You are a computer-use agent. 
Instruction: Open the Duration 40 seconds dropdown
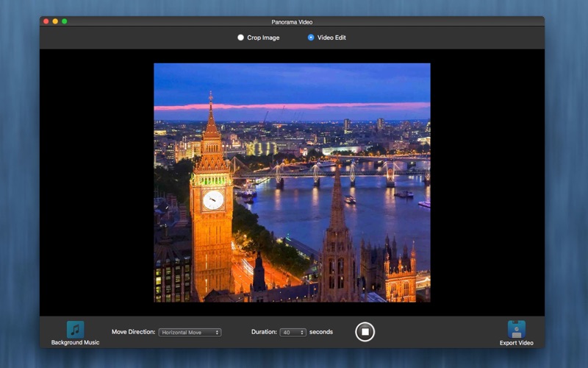click(293, 333)
